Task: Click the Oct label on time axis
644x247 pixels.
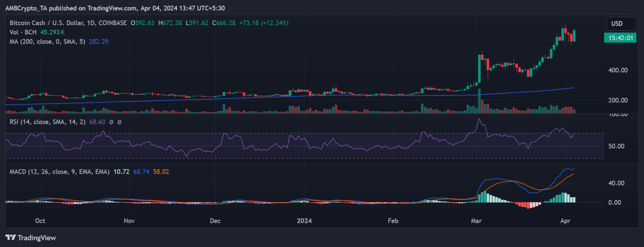Action: 40,221
